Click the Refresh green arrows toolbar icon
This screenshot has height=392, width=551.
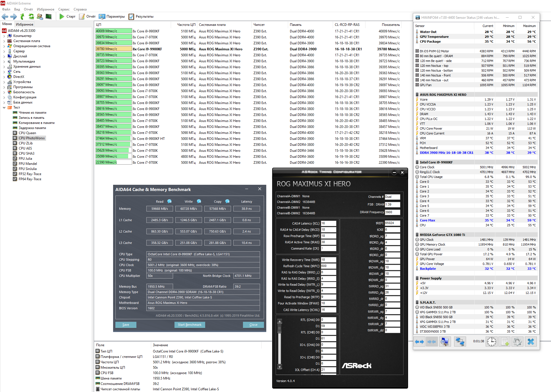tap(31, 16)
